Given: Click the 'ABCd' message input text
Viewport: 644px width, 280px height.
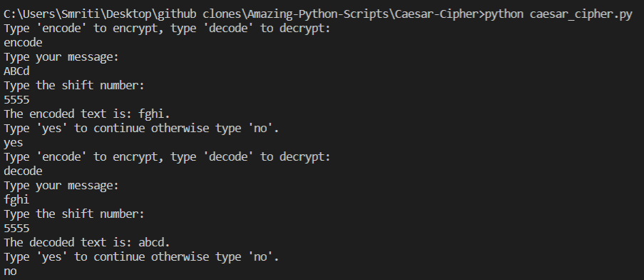Looking at the screenshot, I should pos(17,71).
